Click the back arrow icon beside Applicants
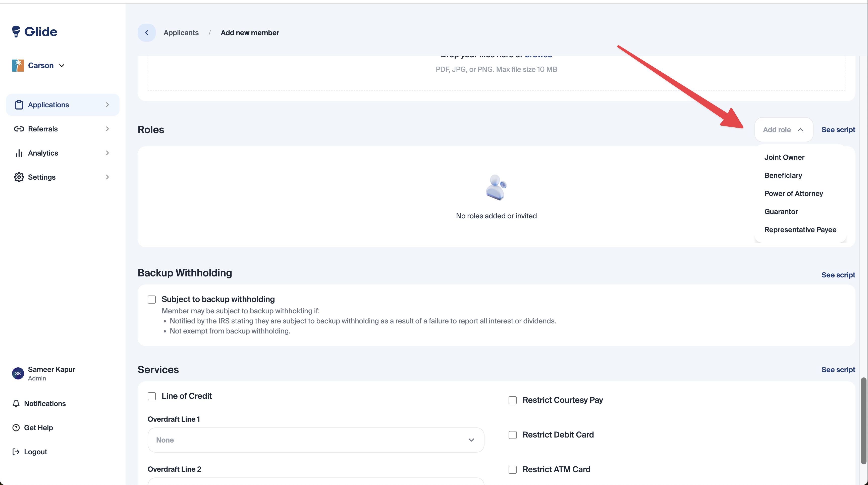Viewport: 868px width, 485px height. click(x=147, y=33)
